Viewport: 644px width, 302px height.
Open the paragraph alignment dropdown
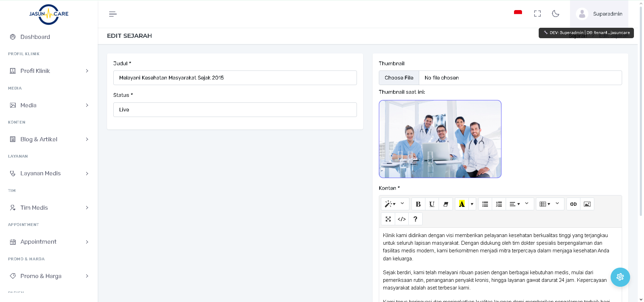point(519,204)
